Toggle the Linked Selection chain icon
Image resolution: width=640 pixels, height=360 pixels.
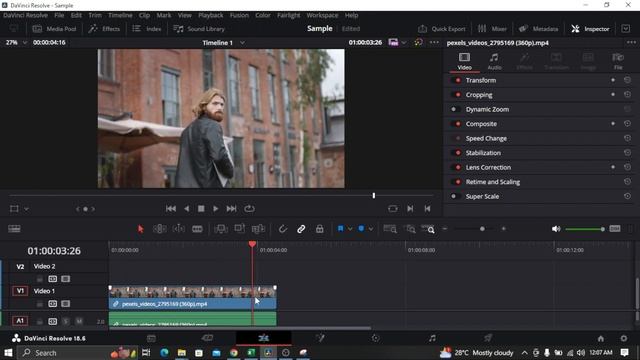tap(301, 229)
